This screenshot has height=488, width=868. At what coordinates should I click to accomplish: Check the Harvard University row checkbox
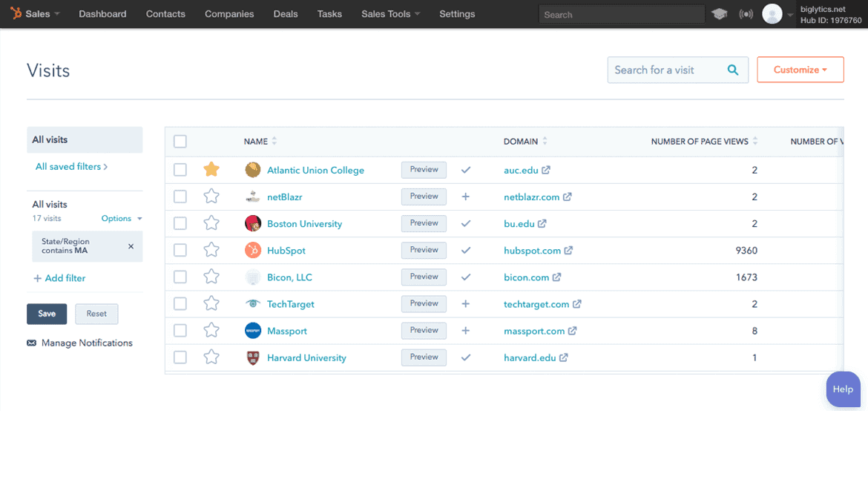tap(180, 357)
